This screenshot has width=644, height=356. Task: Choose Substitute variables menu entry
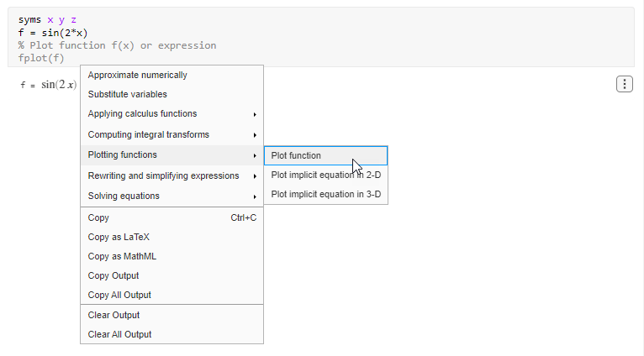coord(128,94)
